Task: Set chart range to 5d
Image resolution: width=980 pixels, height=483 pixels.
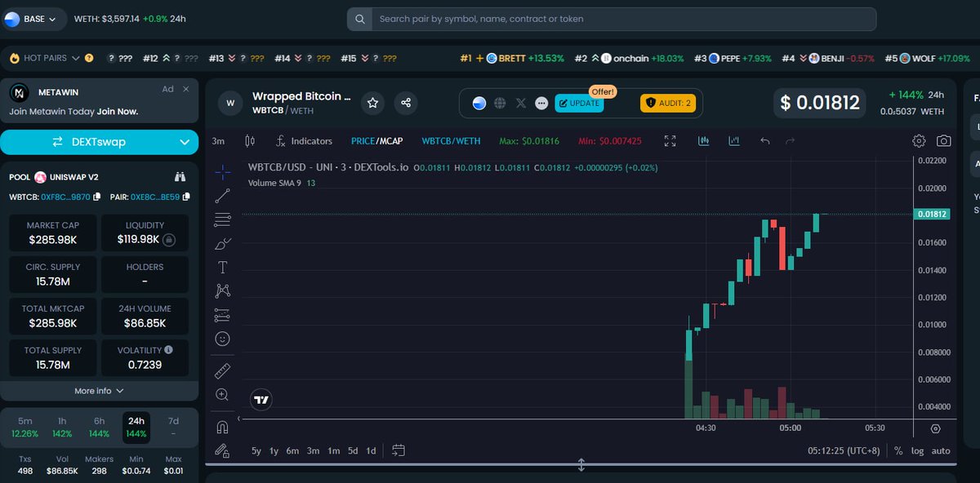Action: 353,450
